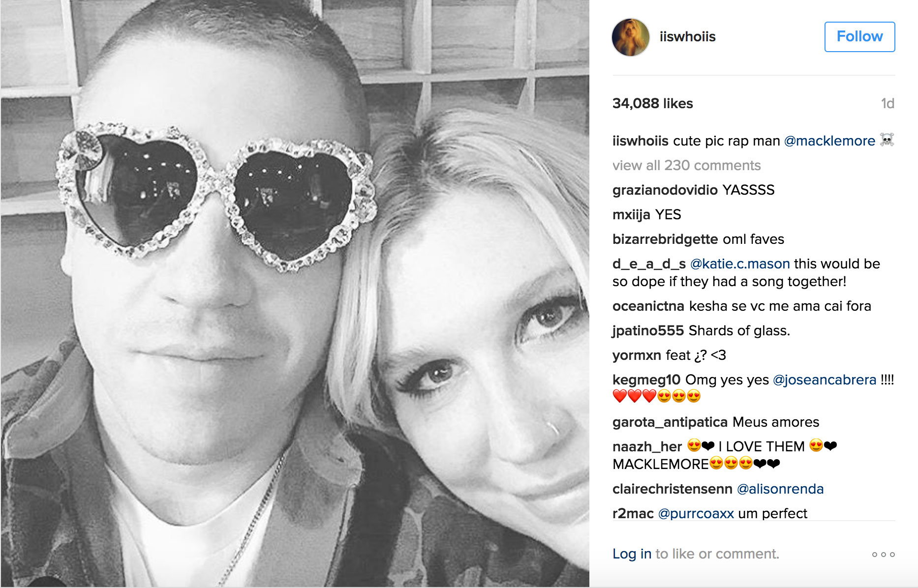
Task: Open the 34,088 likes count
Action: (652, 104)
